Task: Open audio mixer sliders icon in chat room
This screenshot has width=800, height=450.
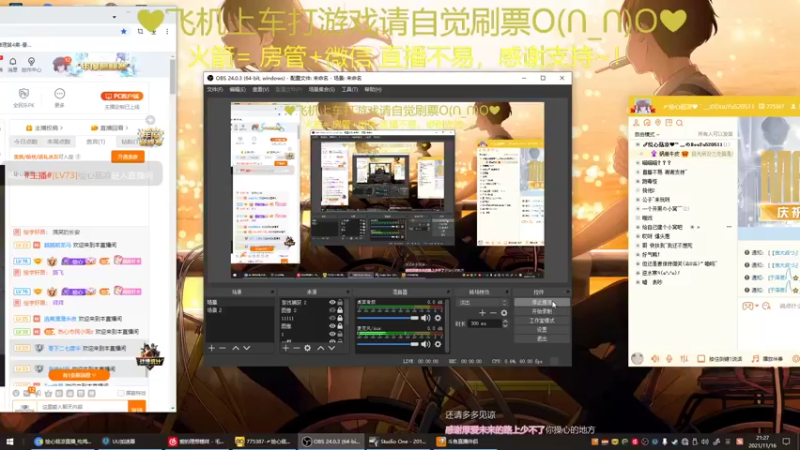Action: [684, 359]
